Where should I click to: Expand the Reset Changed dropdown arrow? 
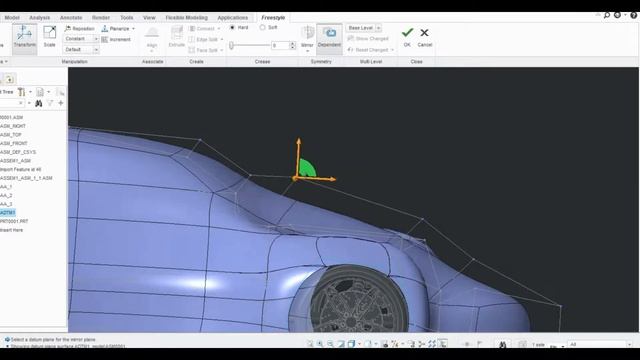(x=392, y=50)
